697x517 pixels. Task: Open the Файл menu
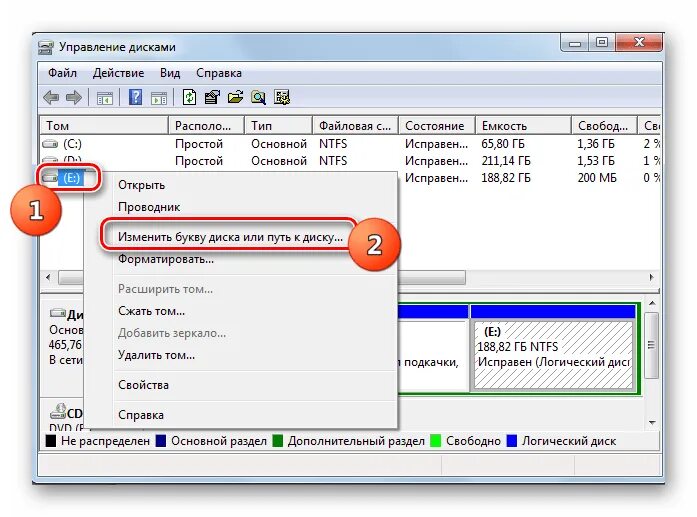click(x=62, y=73)
